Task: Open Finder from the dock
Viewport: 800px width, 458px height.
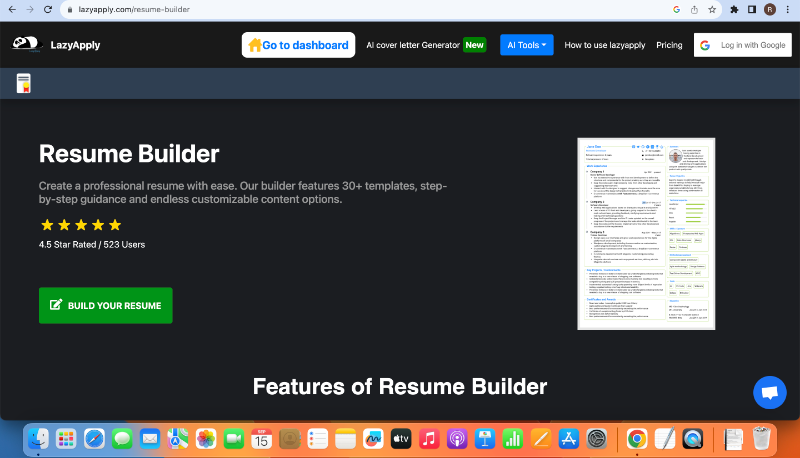Action: coord(38,439)
